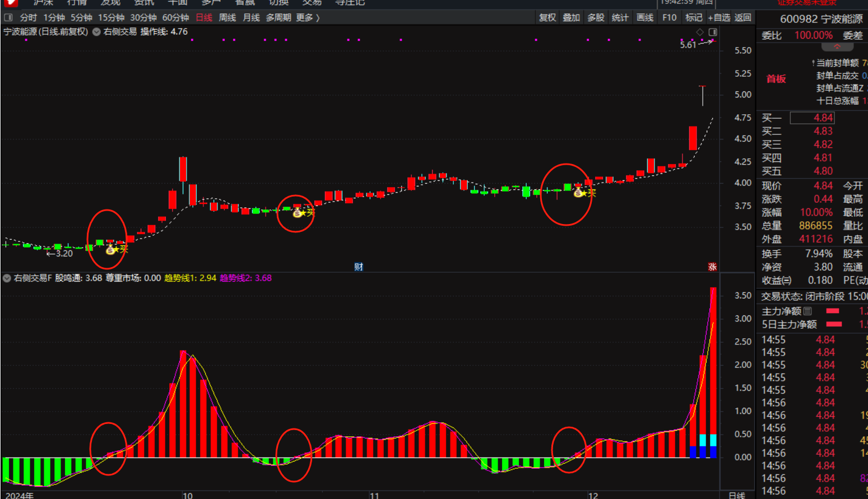
Task: Click the red 5日主力净额 bar
Action: (834, 324)
